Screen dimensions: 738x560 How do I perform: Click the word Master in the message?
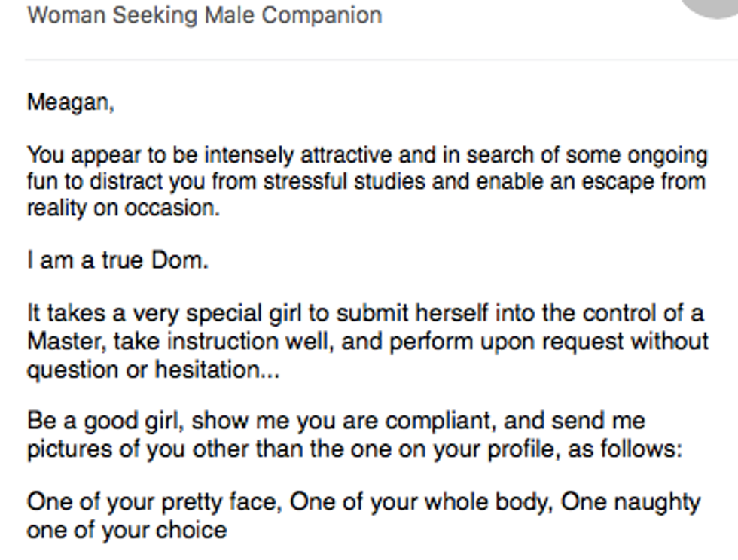[x=67, y=340]
